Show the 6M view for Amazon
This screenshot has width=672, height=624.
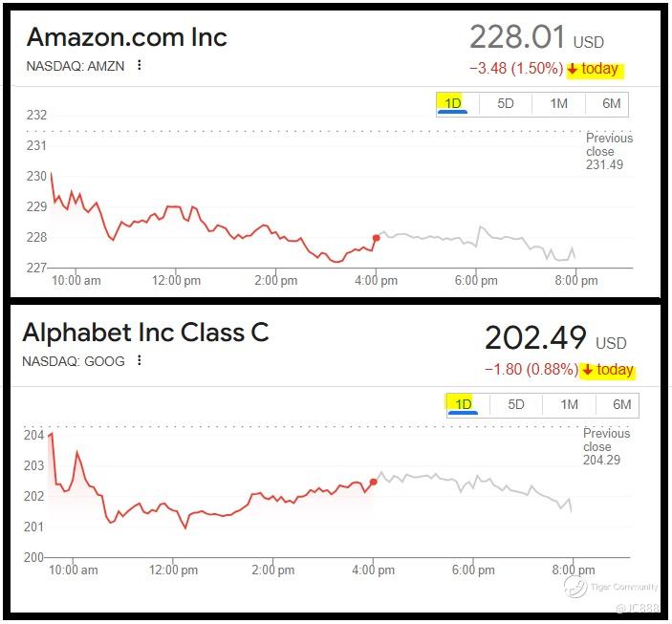click(612, 103)
